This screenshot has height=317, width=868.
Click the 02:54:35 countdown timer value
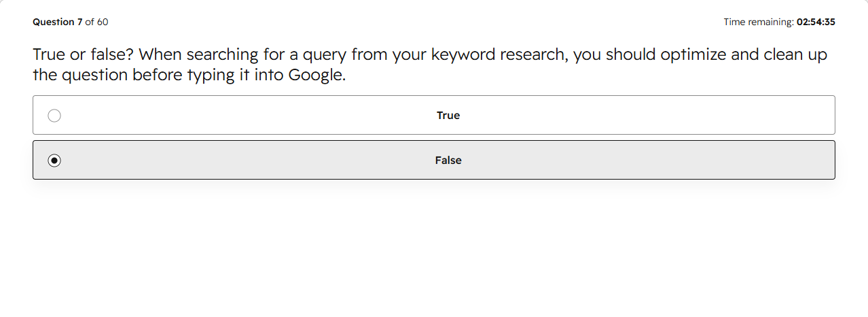(x=816, y=22)
